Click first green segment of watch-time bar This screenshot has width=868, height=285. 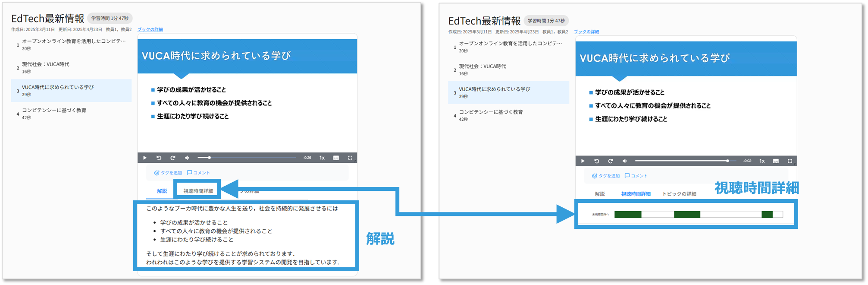pyautogui.click(x=627, y=214)
